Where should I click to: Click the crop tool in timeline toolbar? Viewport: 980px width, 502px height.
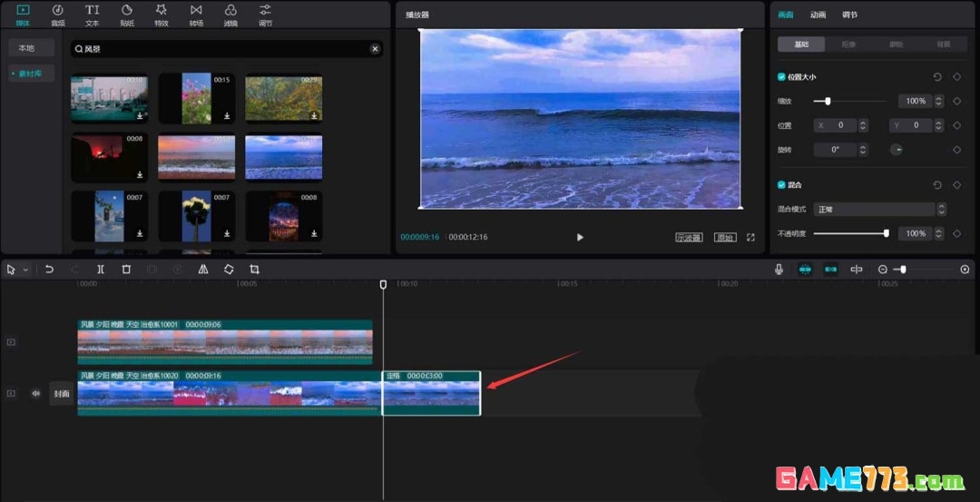click(x=254, y=270)
